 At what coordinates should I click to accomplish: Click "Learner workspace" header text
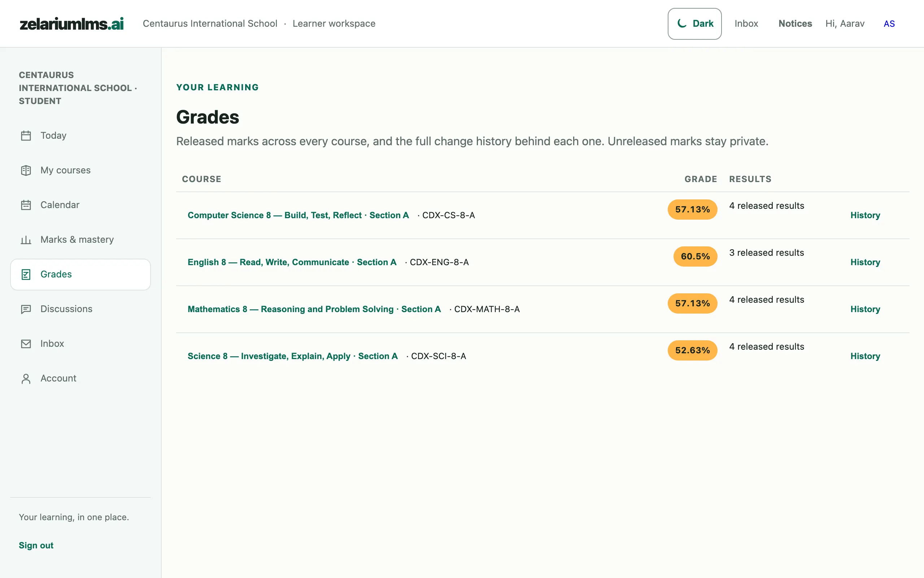[x=334, y=24]
